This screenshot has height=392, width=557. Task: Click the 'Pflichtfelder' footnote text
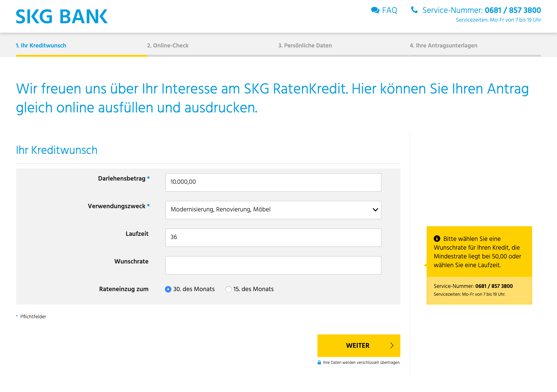(x=33, y=316)
